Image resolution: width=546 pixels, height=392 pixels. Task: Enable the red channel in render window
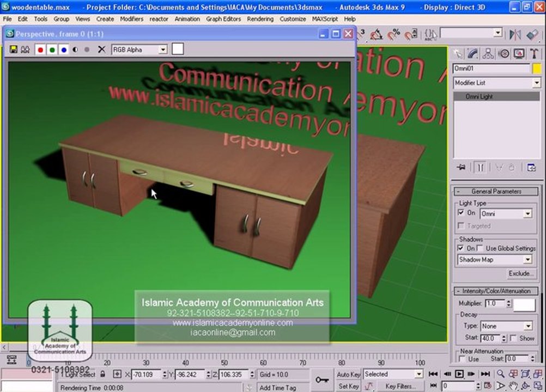click(40, 50)
